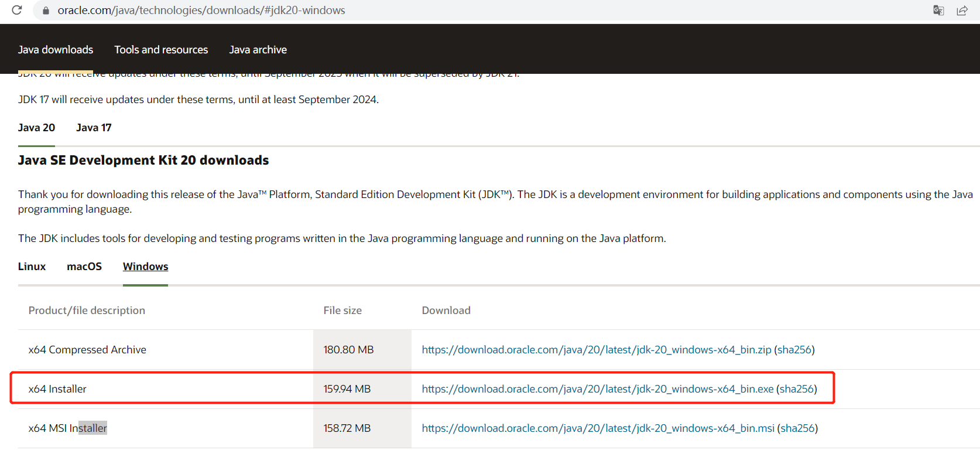Click the browser reload icon

point(16,10)
